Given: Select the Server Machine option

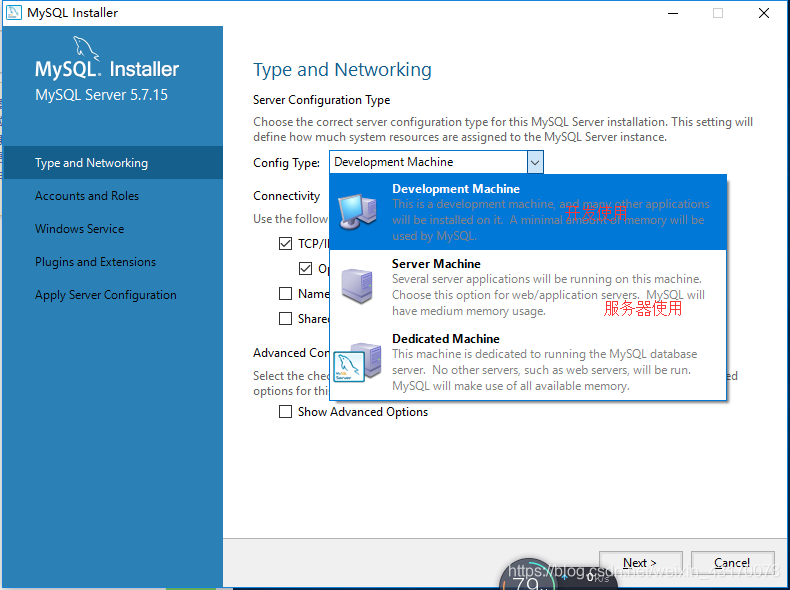Looking at the screenshot, I should pos(528,287).
